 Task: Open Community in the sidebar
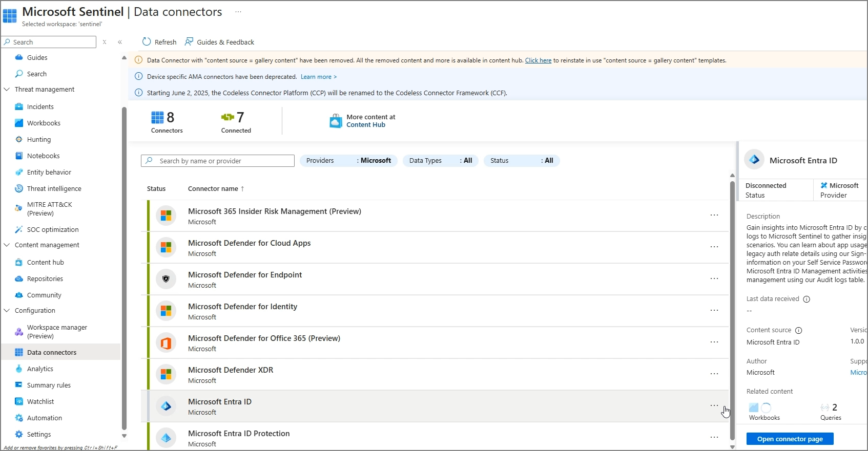(44, 295)
